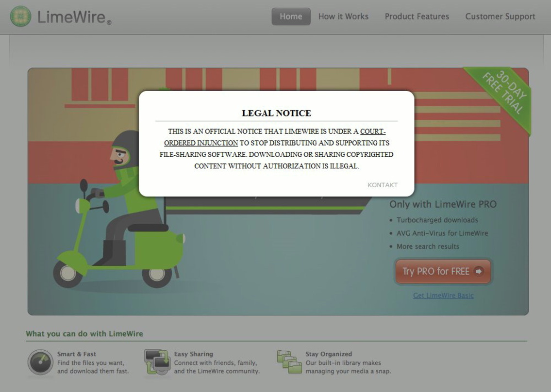Select the Stay Organized heading
The height and width of the screenshot is (392, 551).
tap(329, 354)
